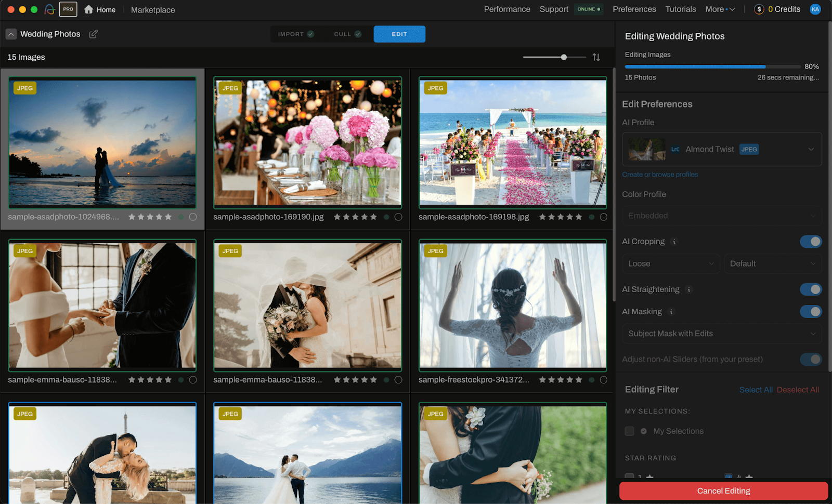The height and width of the screenshot is (504, 832).
Task: Click the sort order arrows icon
Action: tap(596, 57)
